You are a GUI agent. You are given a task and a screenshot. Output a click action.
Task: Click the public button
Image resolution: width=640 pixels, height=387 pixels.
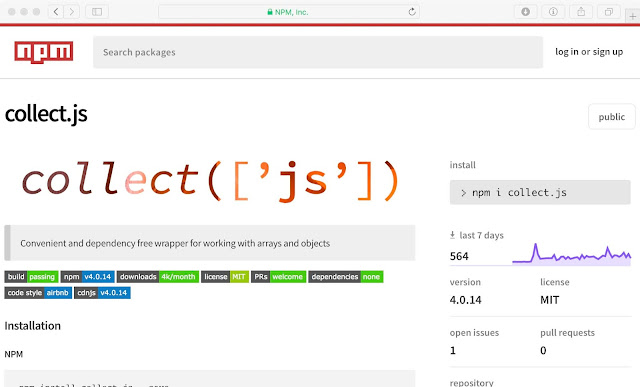click(x=611, y=117)
